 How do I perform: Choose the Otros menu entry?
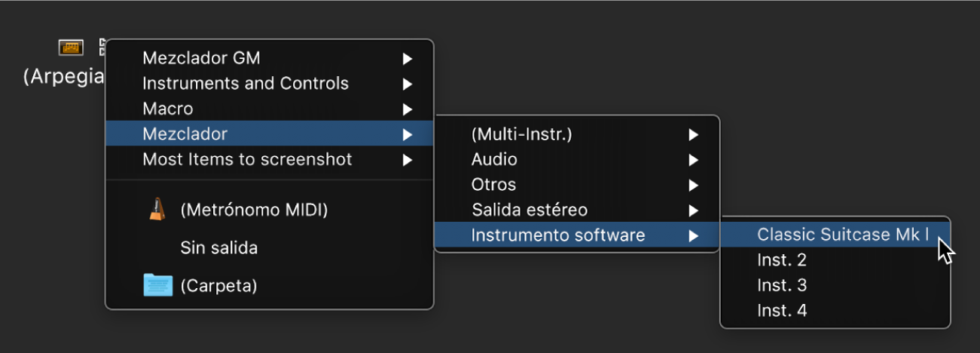(x=493, y=185)
